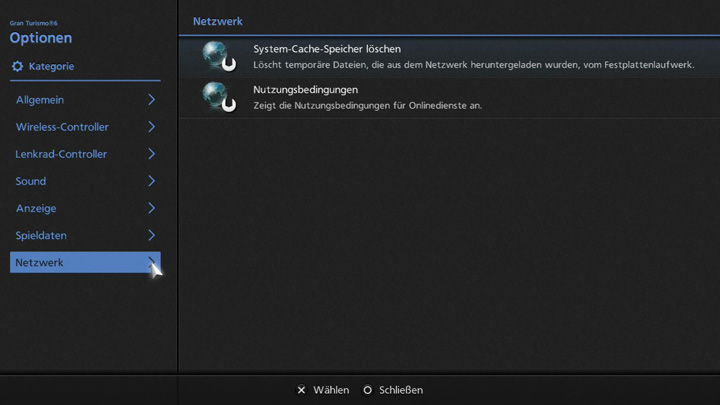Go to the Sound options label
Image resolution: width=720 pixels, height=405 pixels.
[31, 181]
